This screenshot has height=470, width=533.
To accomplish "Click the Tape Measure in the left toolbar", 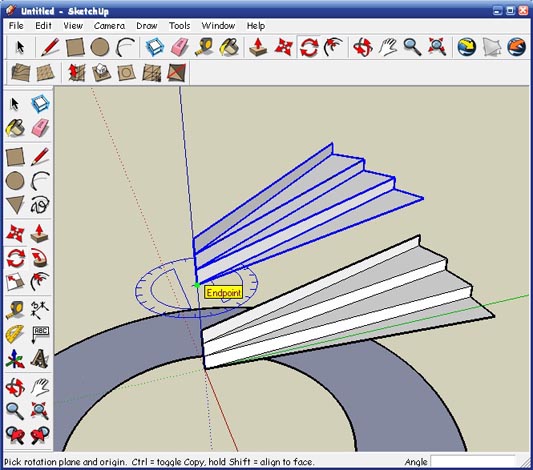I will point(15,309).
